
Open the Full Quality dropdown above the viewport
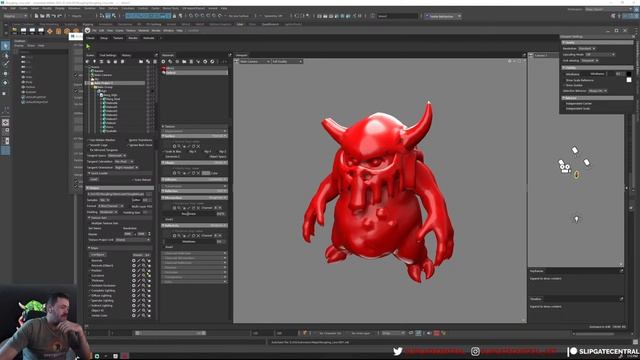coord(287,62)
